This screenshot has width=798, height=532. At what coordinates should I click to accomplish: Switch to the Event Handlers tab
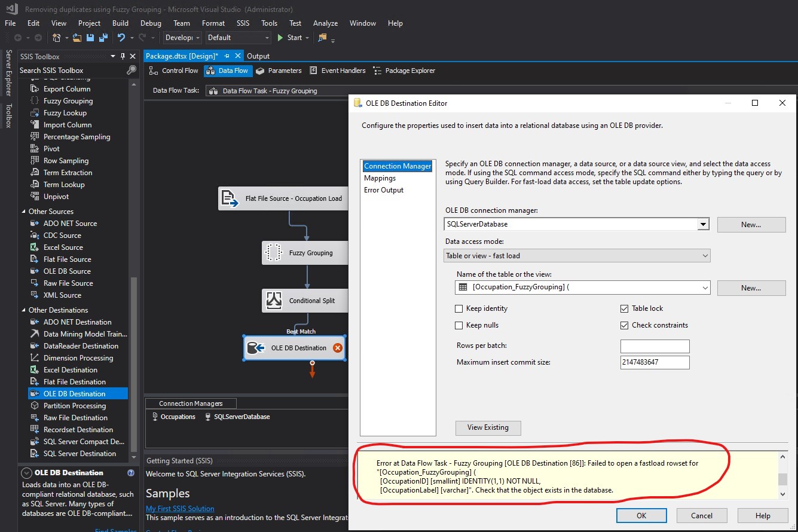tap(337, 71)
